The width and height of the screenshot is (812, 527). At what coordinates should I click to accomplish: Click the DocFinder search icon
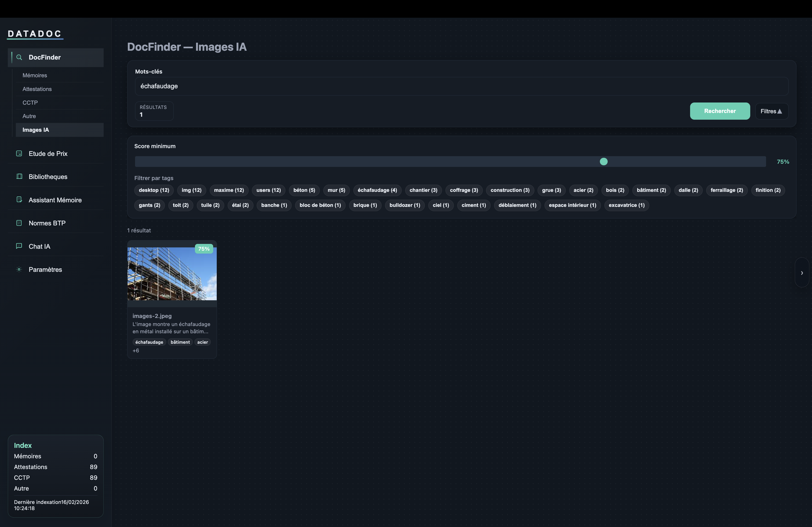coord(19,57)
